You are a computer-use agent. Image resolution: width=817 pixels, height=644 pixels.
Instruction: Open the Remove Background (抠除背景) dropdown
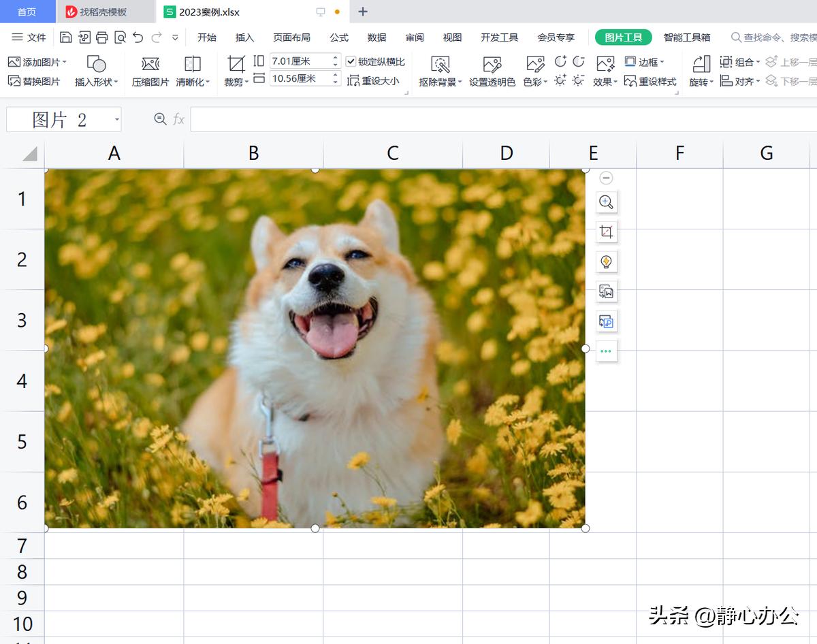(x=440, y=82)
